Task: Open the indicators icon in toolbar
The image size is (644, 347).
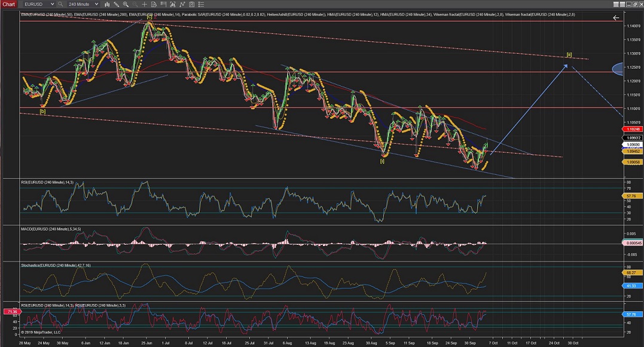Action: click(181, 4)
